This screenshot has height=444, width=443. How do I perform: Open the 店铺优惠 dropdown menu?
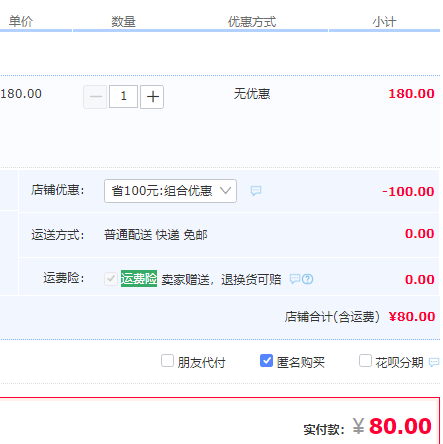tap(170, 191)
